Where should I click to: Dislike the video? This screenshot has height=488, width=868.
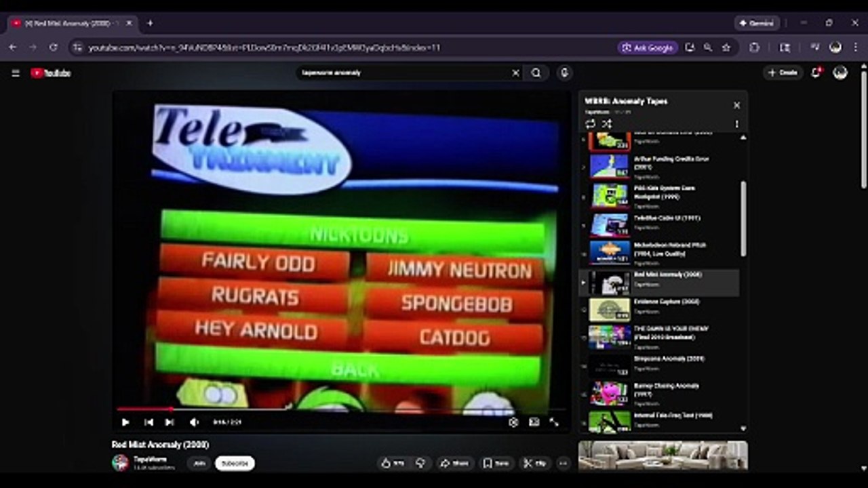[420, 464]
